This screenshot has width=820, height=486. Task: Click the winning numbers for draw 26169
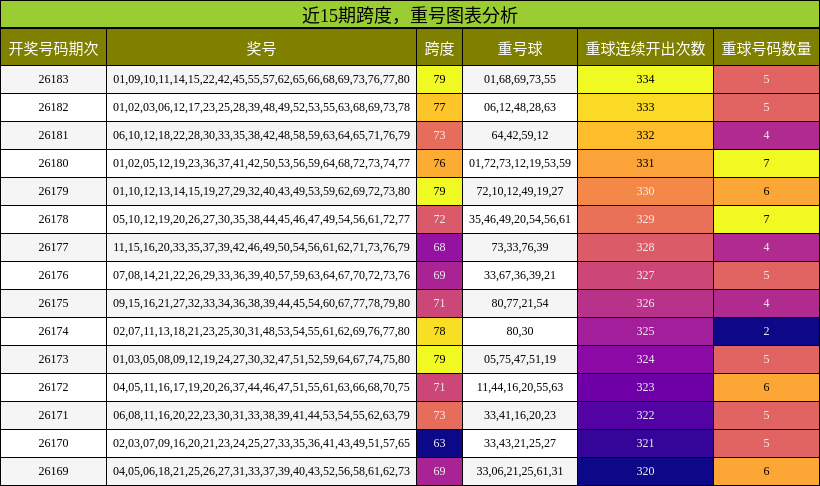pos(261,471)
